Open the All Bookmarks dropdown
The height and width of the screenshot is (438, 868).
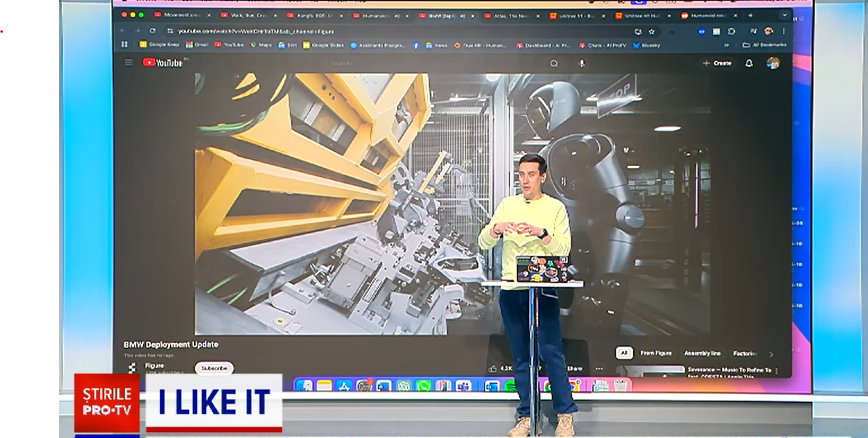point(765,45)
